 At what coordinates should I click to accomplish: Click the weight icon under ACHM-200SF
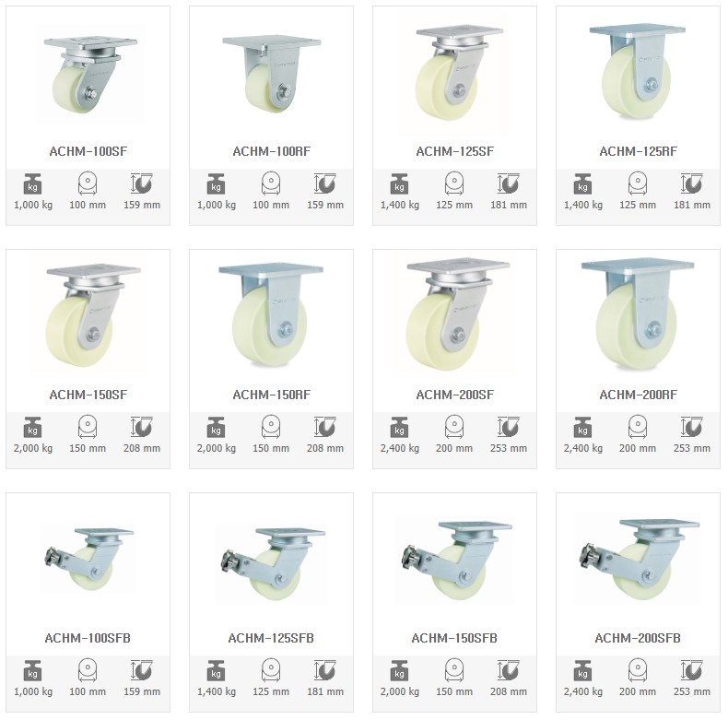399,428
